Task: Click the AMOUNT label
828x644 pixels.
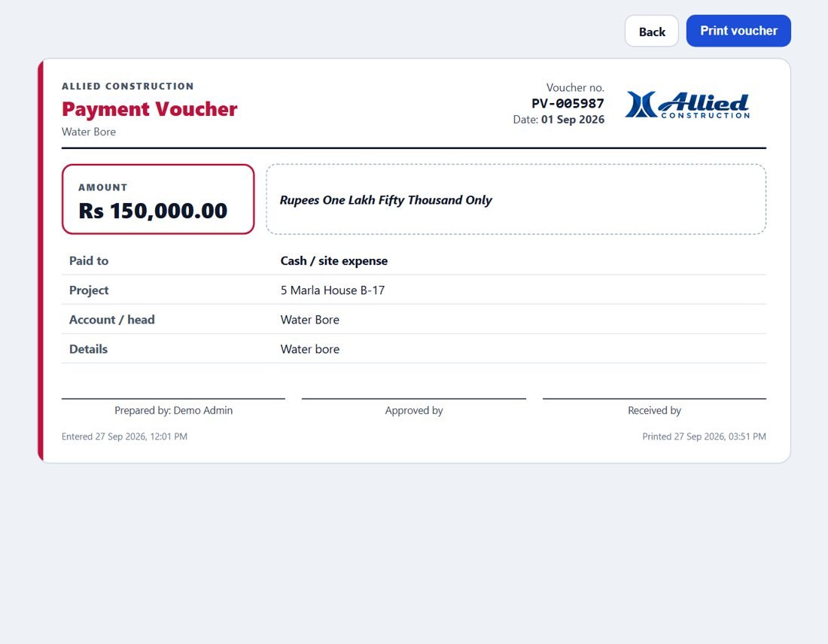Action: coord(103,187)
